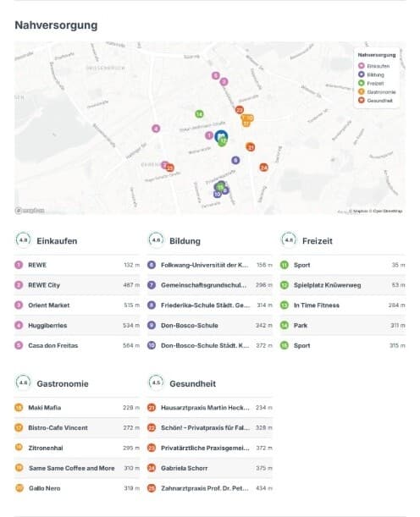The height and width of the screenshot is (517, 420).
Task: Select the Bistro-Cafe Vincent entry
Action: tap(77, 427)
